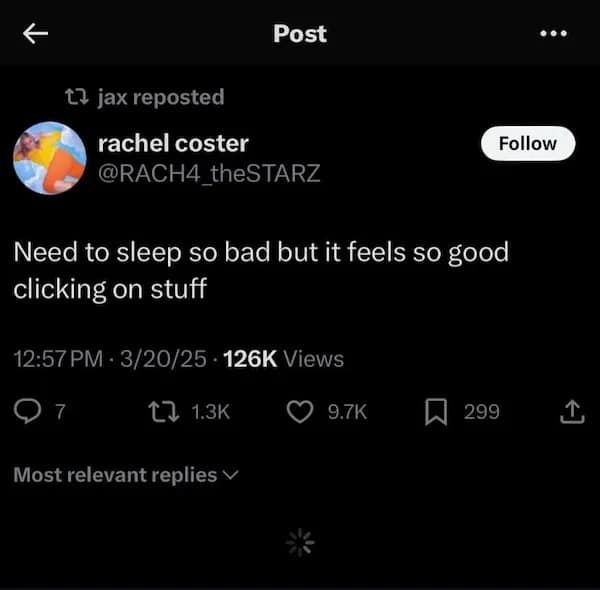The width and height of the screenshot is (600, 590).
Task: Tap the reply speech bubble icon
Action: click(x=27, y=411)
